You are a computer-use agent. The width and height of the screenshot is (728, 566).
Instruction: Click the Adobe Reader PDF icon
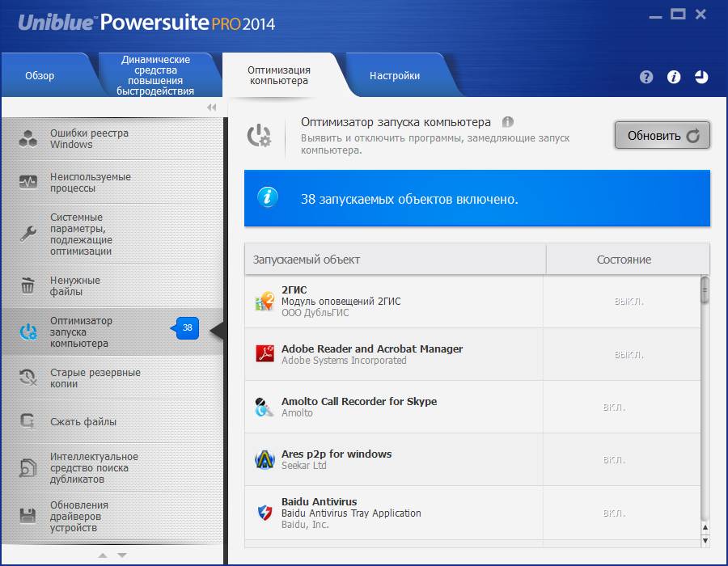click(265, 353)
